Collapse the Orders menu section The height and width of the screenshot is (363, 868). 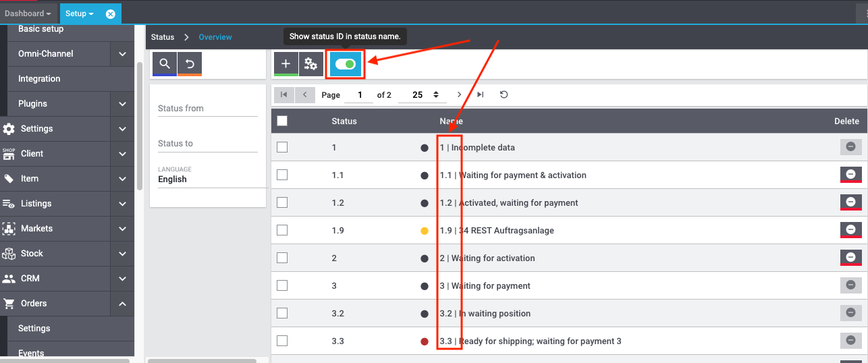click(x=122, y=304)
